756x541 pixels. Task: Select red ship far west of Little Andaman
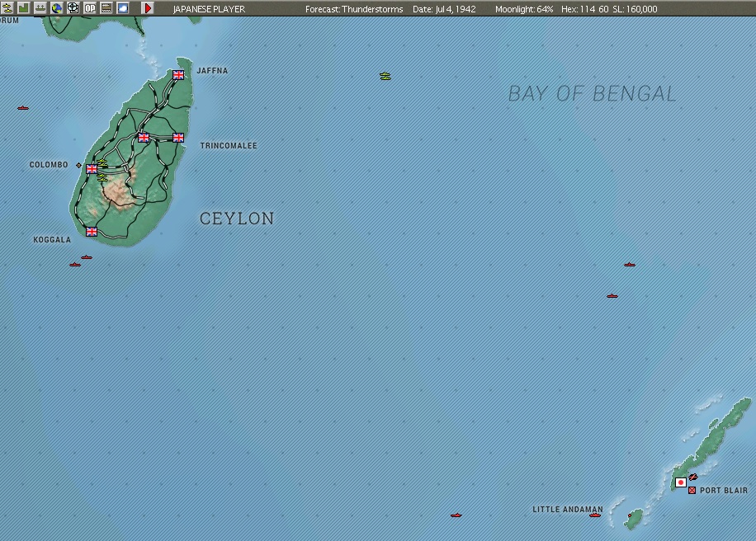(456, 515)
